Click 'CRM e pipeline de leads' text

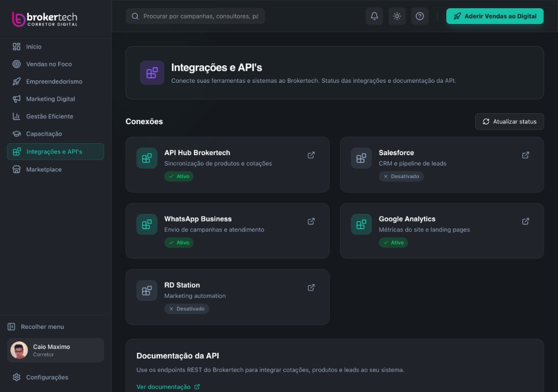[x=412, y=163]
